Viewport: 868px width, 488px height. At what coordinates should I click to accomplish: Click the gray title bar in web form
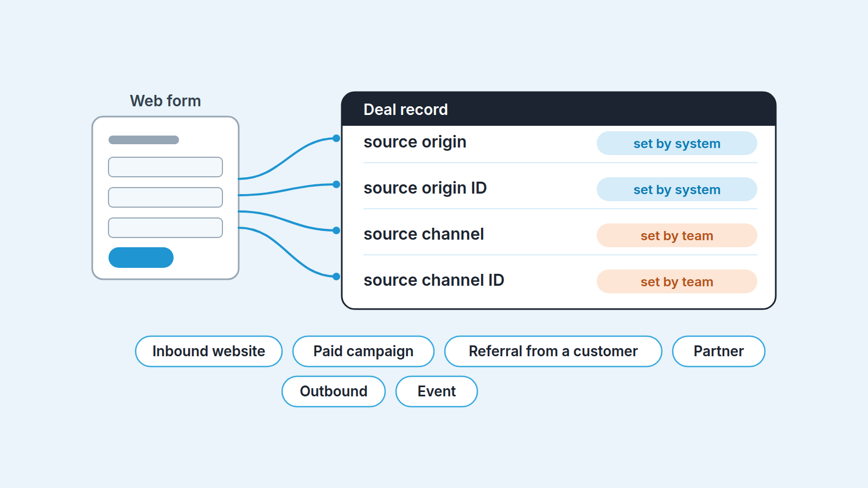click(x=144, y=140)
